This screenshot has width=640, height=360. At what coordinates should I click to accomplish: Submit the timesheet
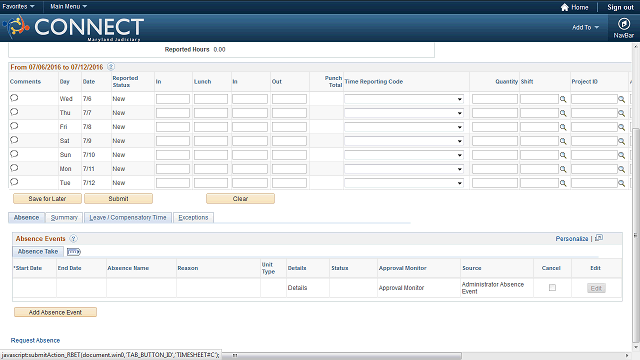(x=118, y=198)
